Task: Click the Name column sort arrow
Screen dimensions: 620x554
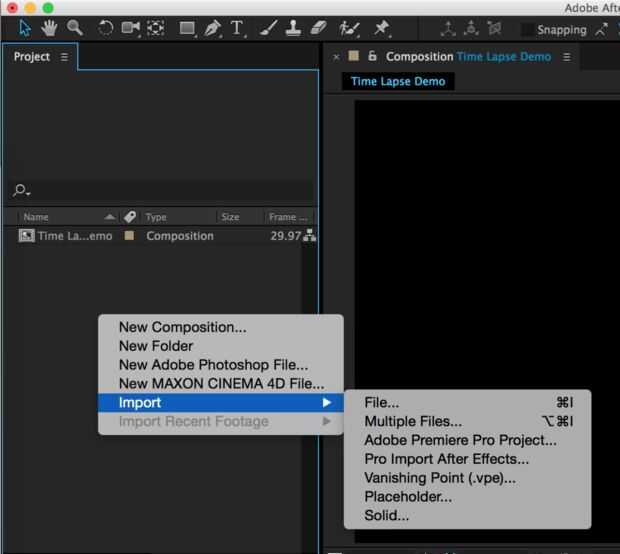Action: pos(110,217)
